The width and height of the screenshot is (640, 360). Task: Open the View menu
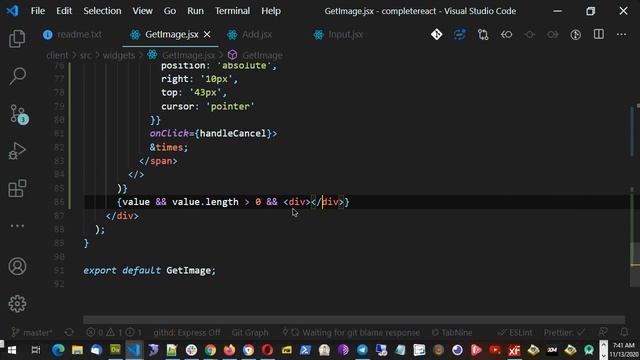[x=142, y=11]
